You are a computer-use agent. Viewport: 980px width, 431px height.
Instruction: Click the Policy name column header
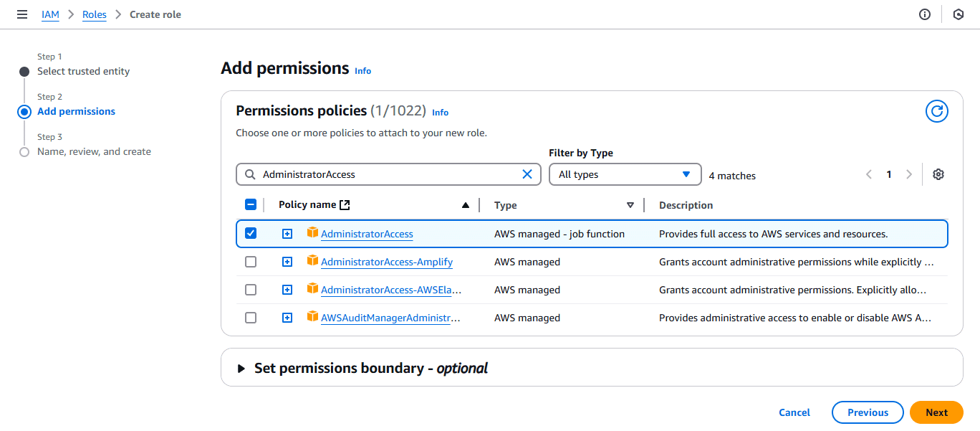(307, 205)
